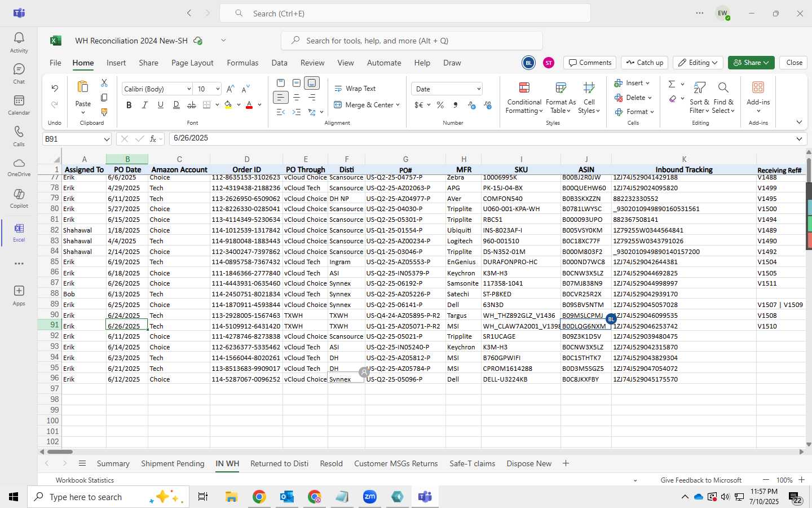
Task: Click the green Share button
Action: tap(751, 63)
